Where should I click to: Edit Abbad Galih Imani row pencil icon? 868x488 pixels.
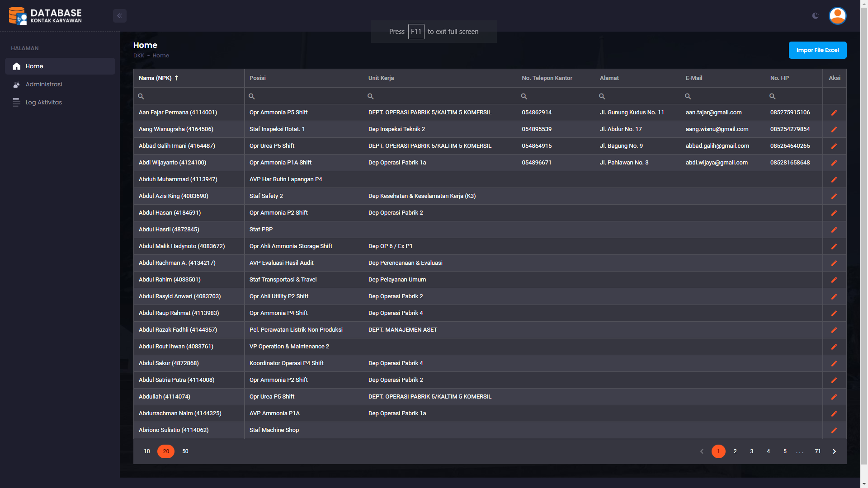click(834, 146)
